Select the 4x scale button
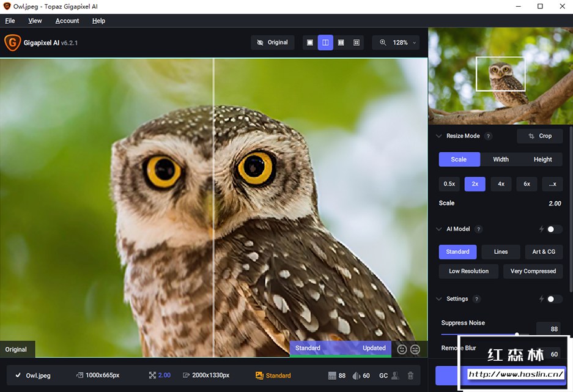 click(x=501, y=184)
